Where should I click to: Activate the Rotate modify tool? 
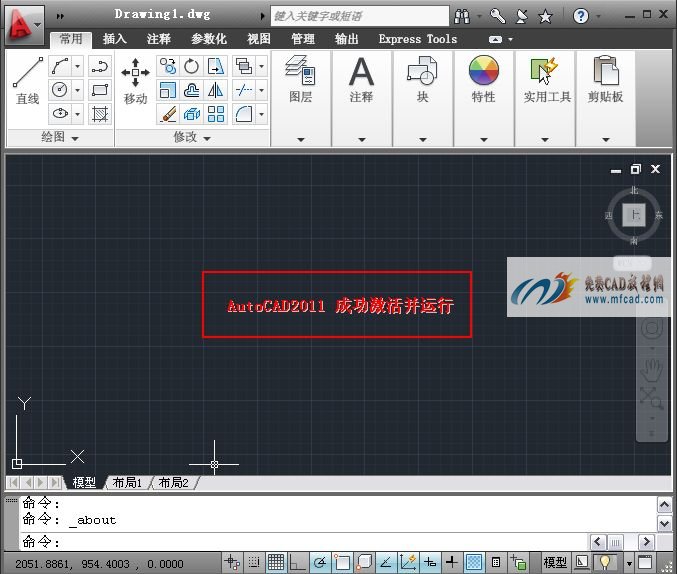coord(191,66)
